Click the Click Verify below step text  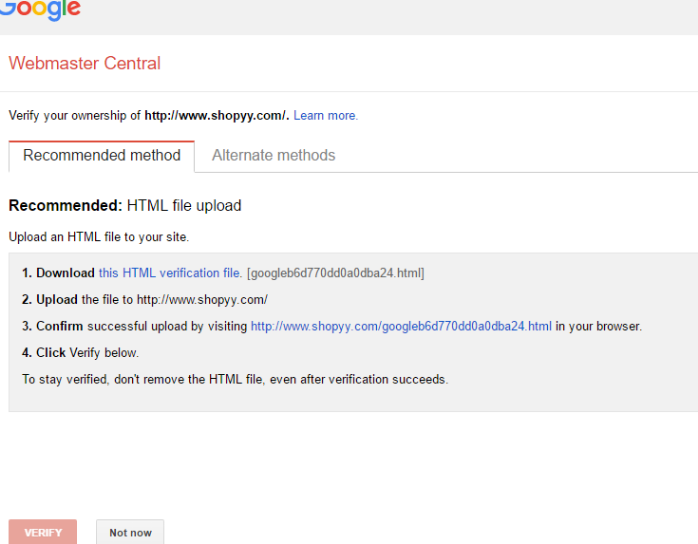click(x=81, y=353)
